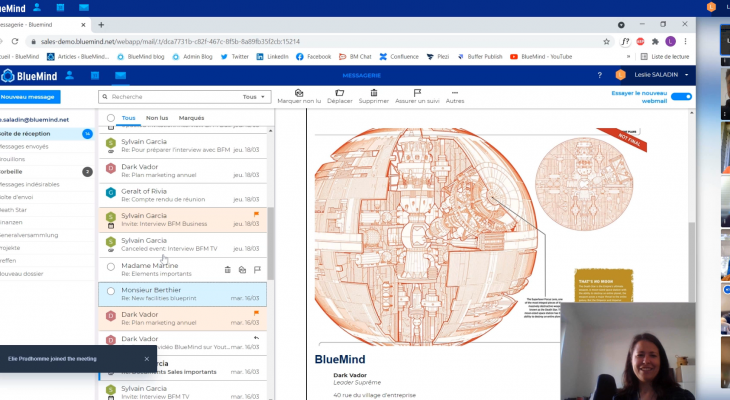Expand the Leslie SALADIN user menu

[x=686, y=75]
